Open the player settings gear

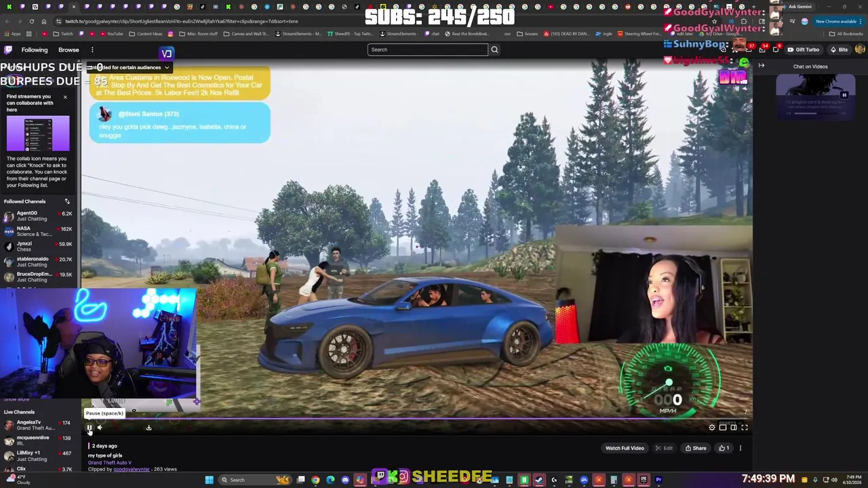(x=712, y=427)
